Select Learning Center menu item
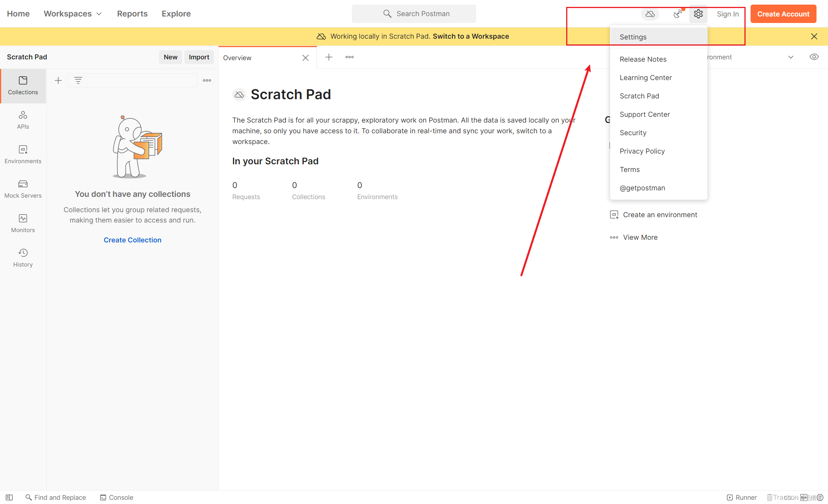This screenshot has height=504, width=828. click(659, 77)
